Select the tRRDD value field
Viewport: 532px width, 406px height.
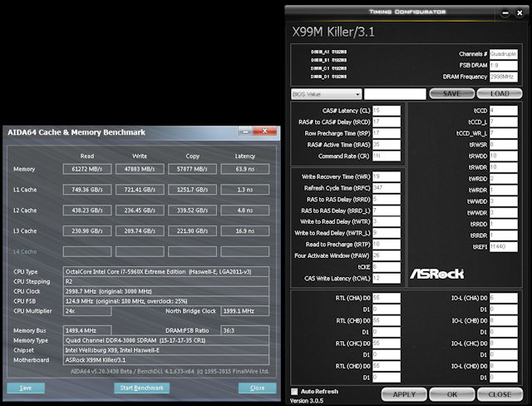pyautogui.click(x=504, y=224)
